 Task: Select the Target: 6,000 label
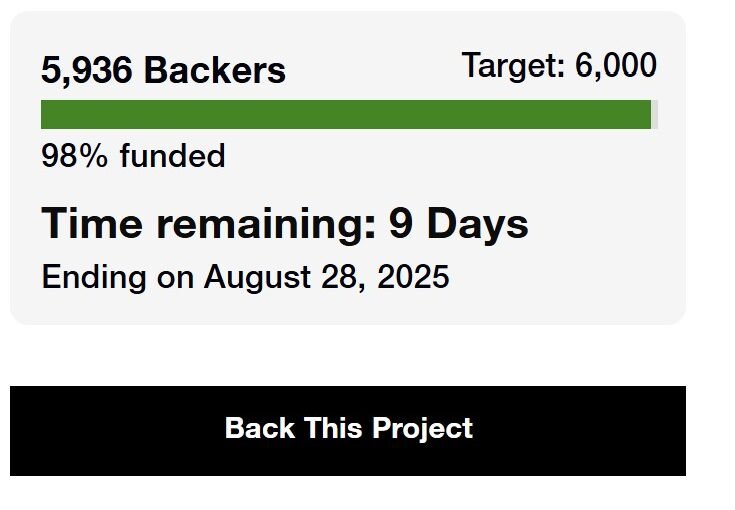tap(559, 66)
